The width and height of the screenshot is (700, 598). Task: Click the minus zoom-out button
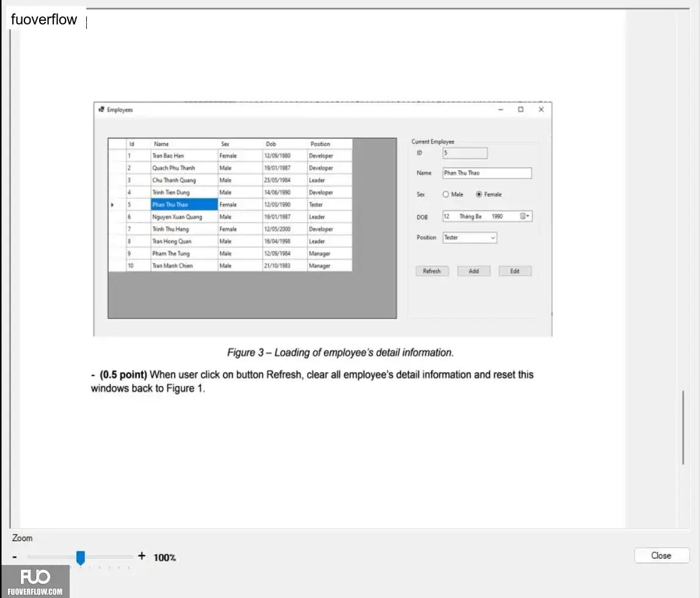[x=15, y=557]
